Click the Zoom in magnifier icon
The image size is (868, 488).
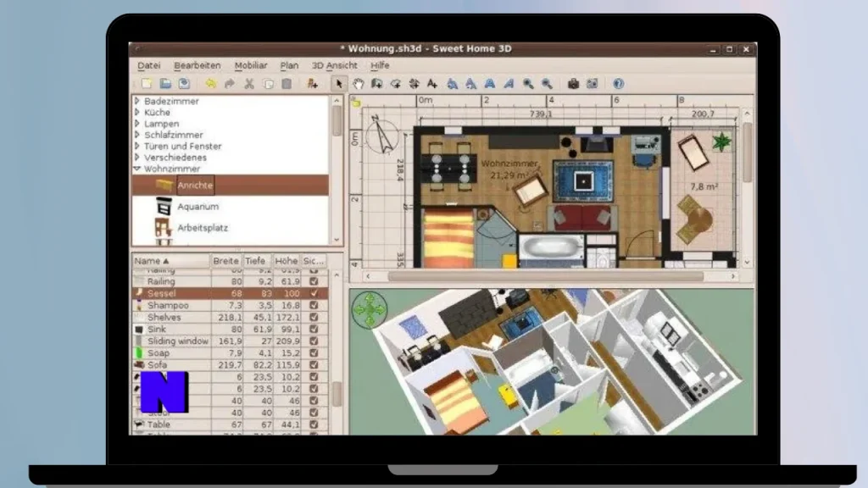(528, 84)
